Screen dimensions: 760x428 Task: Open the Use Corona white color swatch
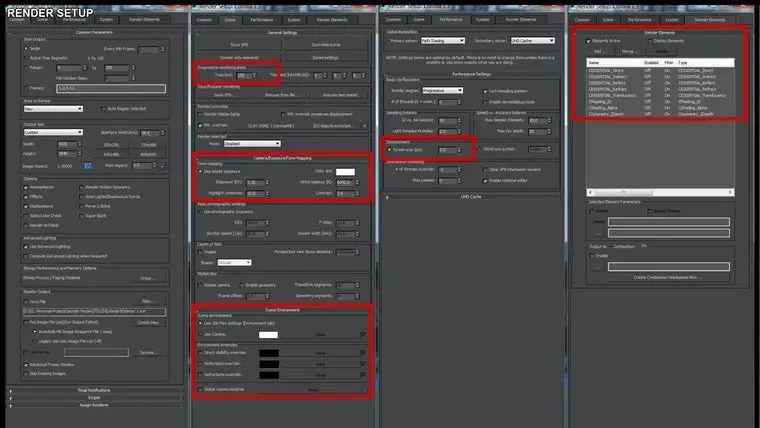tap(269, 335)
